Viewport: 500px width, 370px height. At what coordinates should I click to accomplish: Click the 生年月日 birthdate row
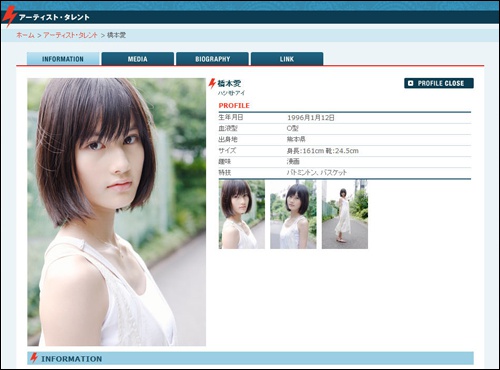(x=345, y=118)
